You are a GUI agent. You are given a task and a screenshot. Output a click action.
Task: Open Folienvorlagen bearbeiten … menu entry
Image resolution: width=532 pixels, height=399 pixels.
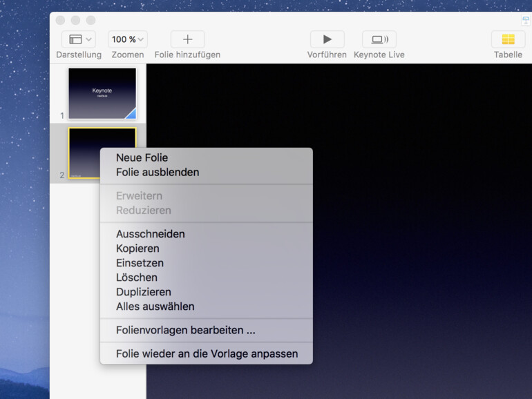pos(207,330)
